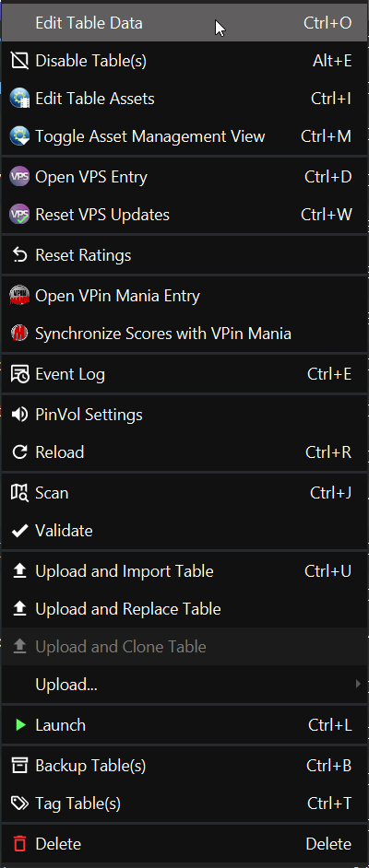
Task: Click the Edit Table Assets globe icon
Action: (x=19, y=100)
